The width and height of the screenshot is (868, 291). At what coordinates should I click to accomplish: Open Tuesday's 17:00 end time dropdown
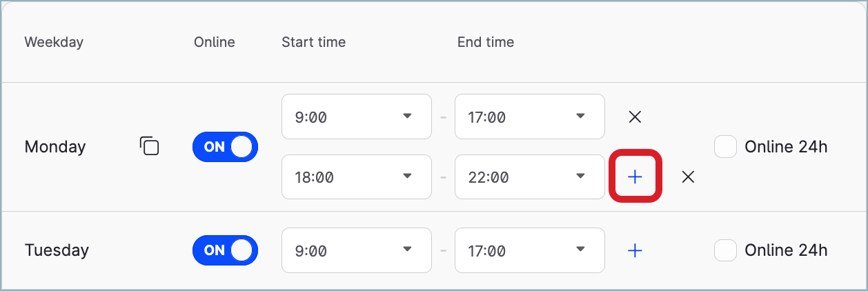pos(529,250)
